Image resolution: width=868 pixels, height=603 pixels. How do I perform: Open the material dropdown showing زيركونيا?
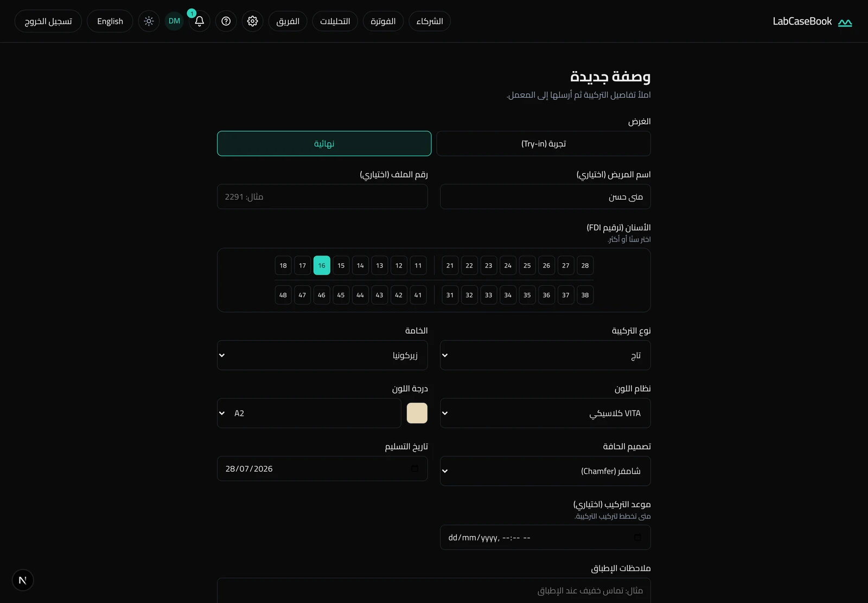point(322,355)
